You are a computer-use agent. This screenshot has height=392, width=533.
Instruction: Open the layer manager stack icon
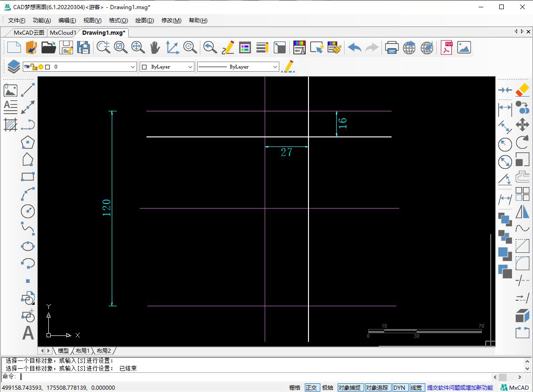14,67
